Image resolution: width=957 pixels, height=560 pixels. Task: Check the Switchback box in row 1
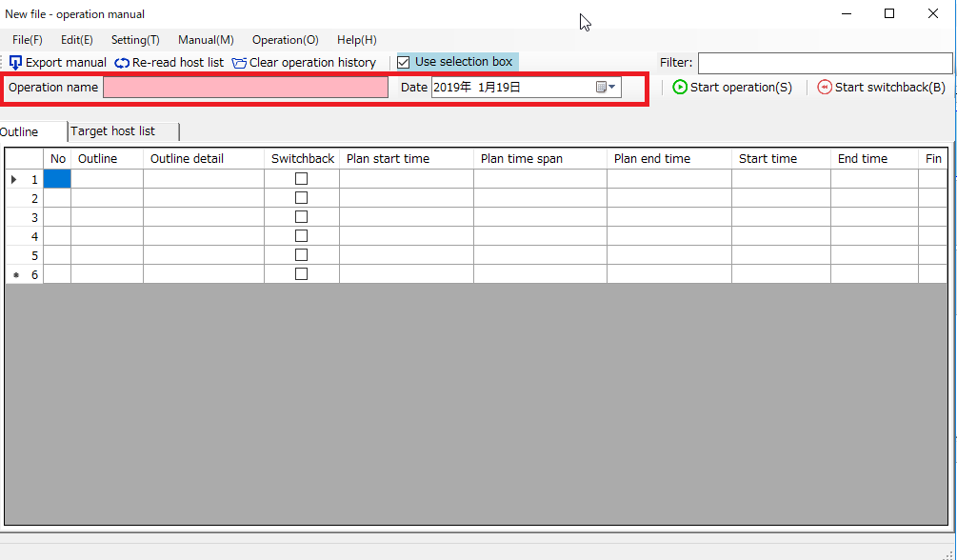pyautogui.click(x=301, y=179)
